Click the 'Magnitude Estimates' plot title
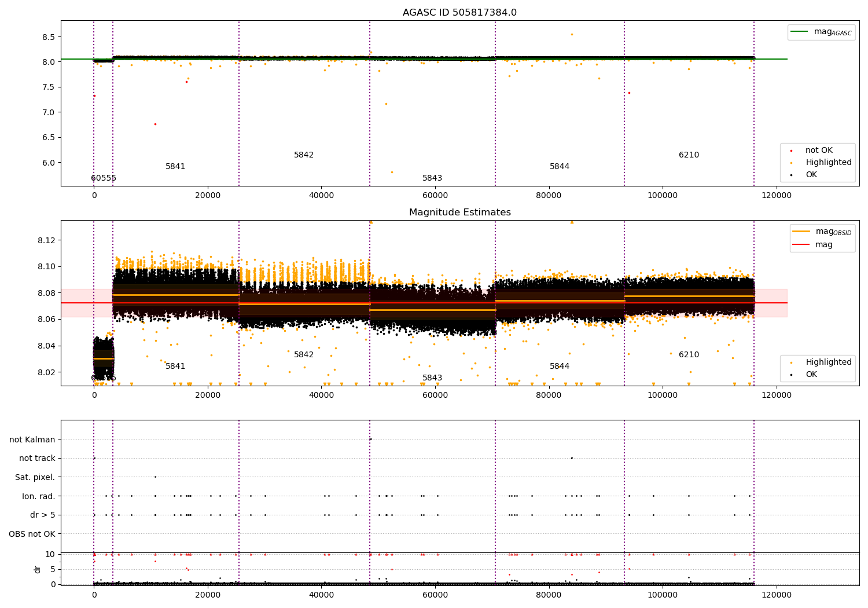The width and height of the screenshot is (868, 608). tap(459, 213)
